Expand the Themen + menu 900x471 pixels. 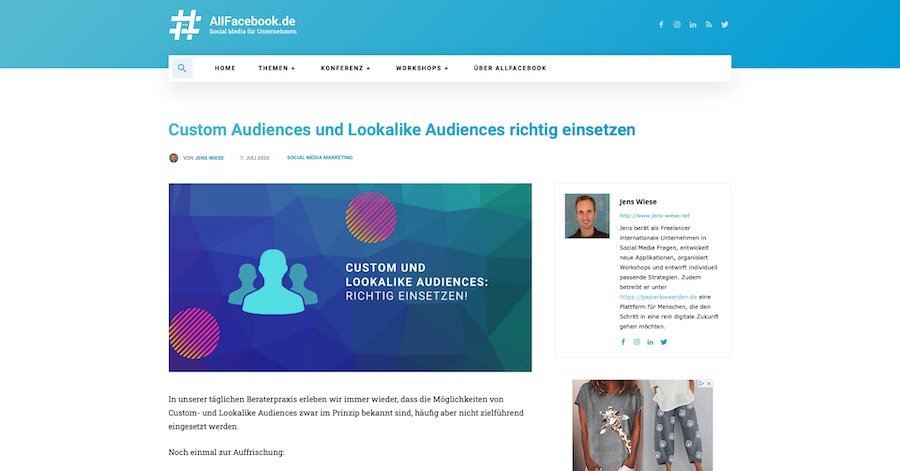pyautogui.click(x=277, y=68)
